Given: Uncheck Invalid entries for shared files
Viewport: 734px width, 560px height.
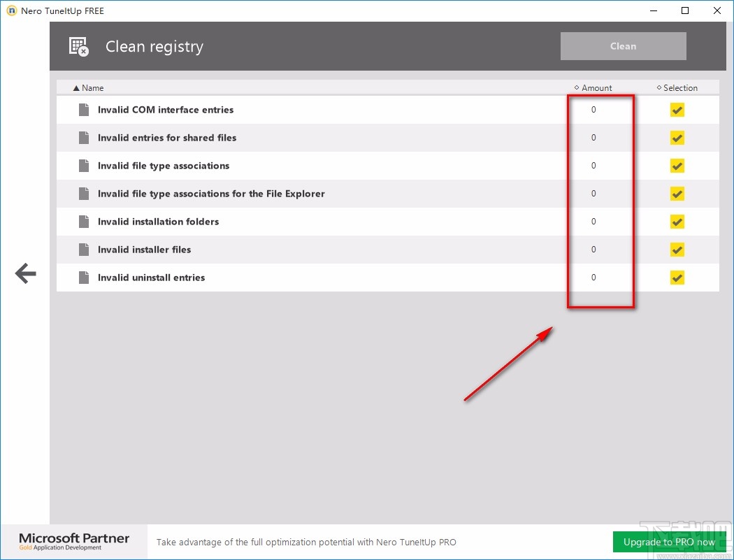Looking at the screenshot, I should (677, 138).
